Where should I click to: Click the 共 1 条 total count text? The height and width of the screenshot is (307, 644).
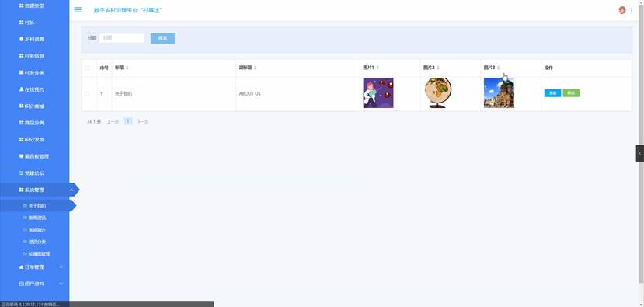click(x=94, y=121)
